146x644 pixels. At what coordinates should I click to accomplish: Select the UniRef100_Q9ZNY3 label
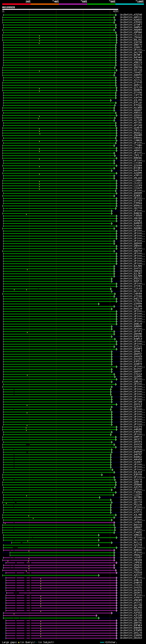131,593
